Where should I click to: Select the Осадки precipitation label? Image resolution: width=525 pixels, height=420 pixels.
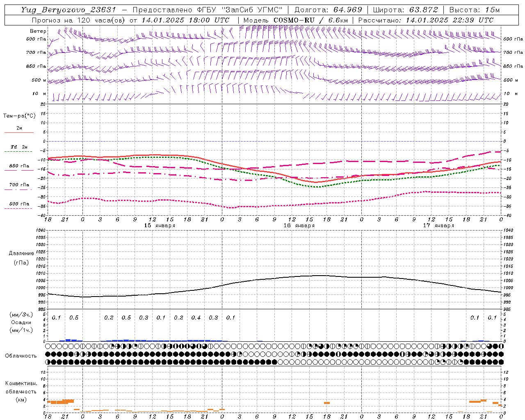[x=21, y=322]
